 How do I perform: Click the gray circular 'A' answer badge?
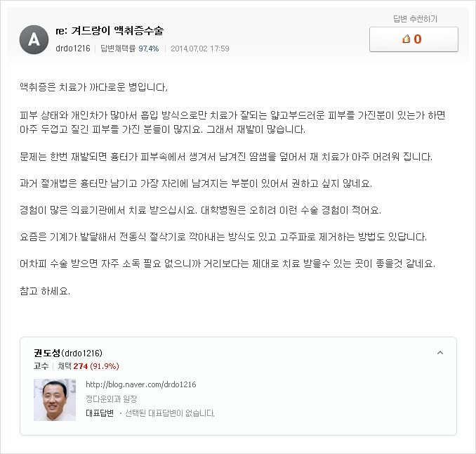[x=34, y=39]
